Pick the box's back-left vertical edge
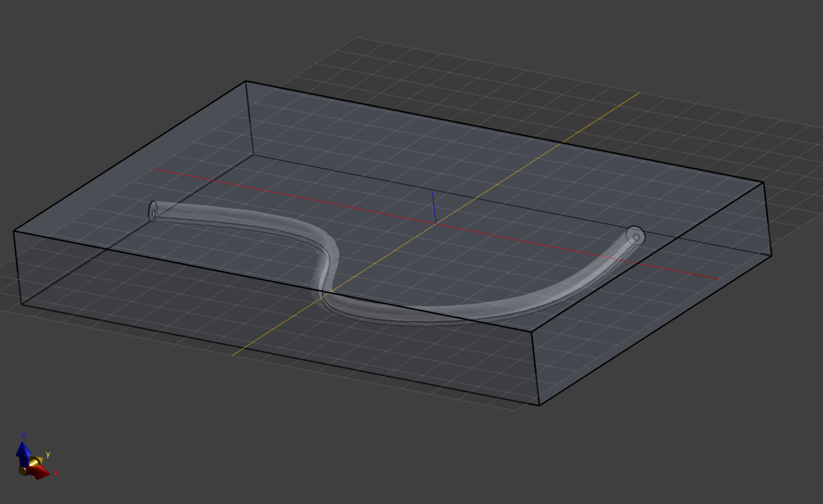This screenshot has height=504, width=823. 249,118
